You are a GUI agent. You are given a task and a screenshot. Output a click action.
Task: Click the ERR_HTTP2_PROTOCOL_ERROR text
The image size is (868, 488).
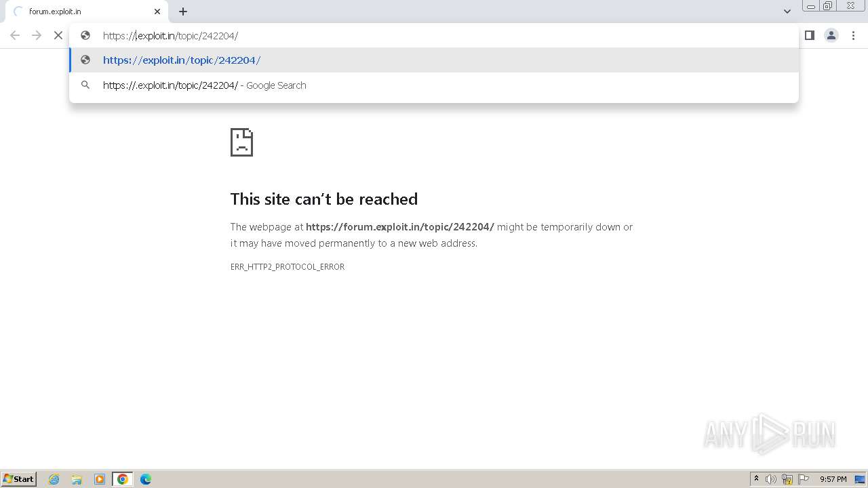(x=288, y=267)
